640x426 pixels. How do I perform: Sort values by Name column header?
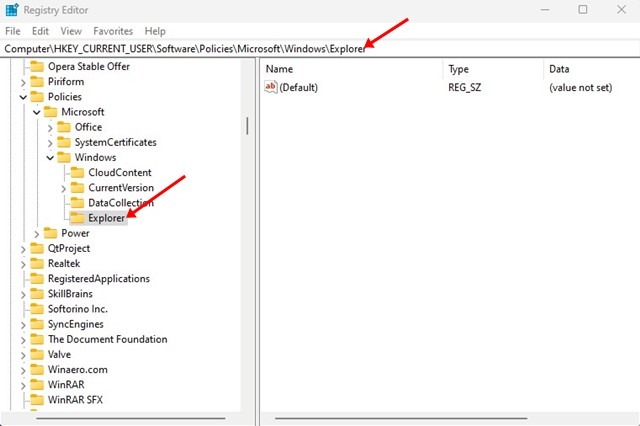(350, 69)
